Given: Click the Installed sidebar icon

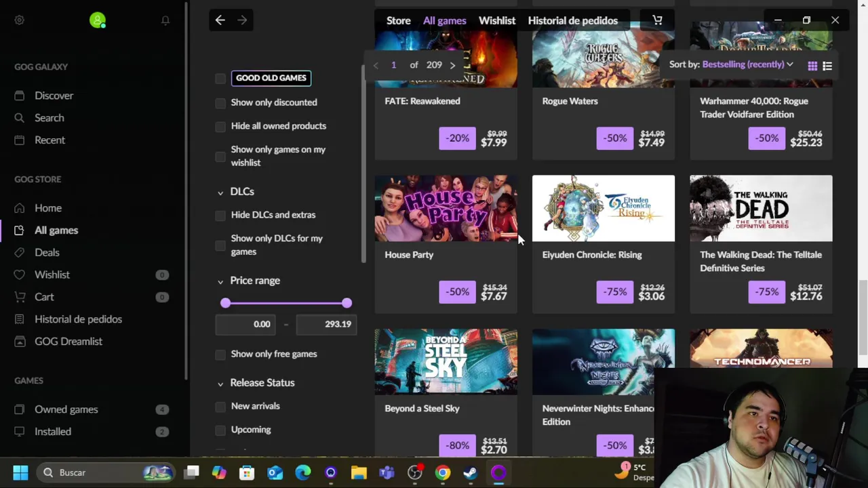Looking at the screenshot, I should (20, 432).
